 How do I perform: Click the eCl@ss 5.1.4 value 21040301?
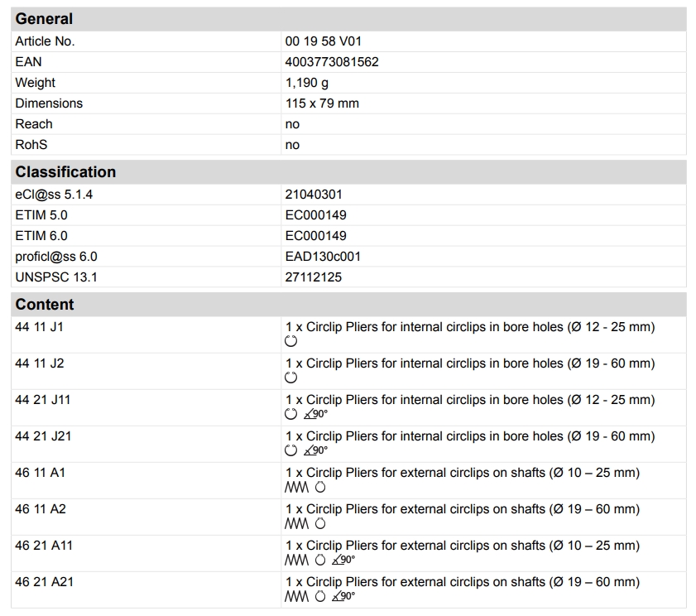pos(314,195)
